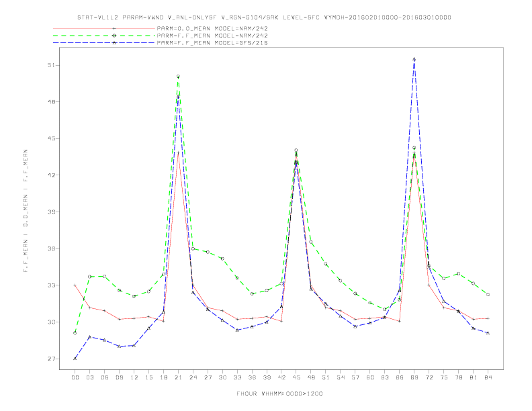The height and width of the screenshot is (411, 532).
Task: Click x-axis forecast hour label 18
Action: click(163, 377)
